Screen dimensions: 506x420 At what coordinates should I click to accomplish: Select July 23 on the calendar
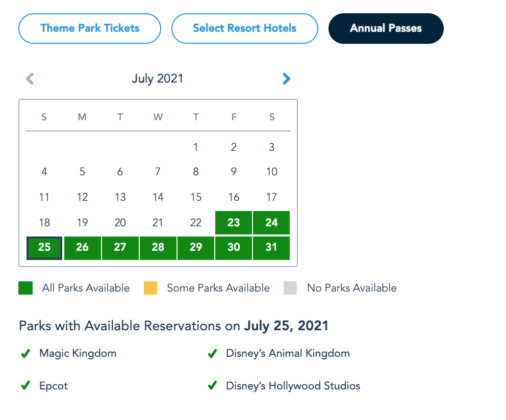(234, 222)
